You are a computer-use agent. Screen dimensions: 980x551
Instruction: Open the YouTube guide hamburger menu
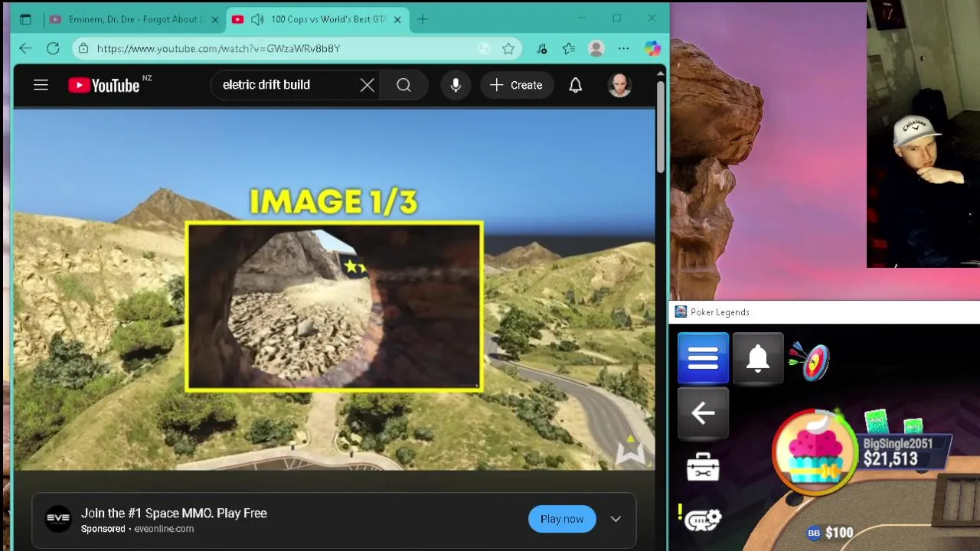pos(41,85)
